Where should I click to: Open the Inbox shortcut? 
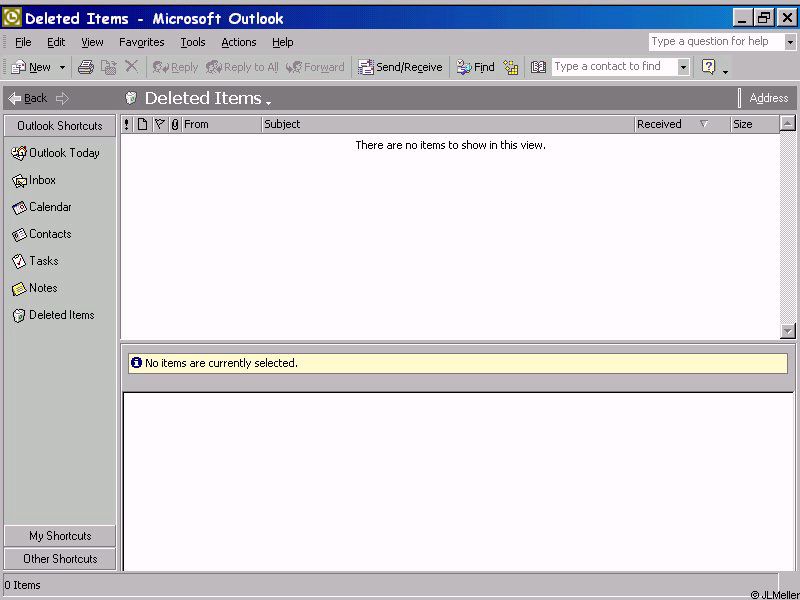click(34, 180)
